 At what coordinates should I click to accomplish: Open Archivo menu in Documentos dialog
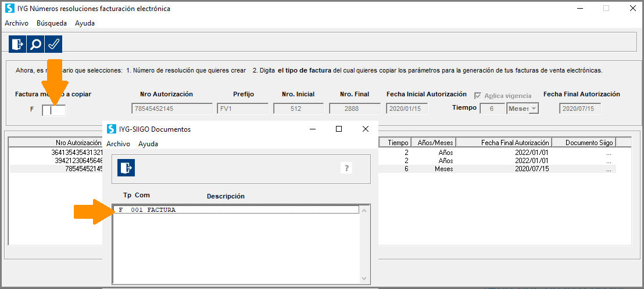coord(119,144)
